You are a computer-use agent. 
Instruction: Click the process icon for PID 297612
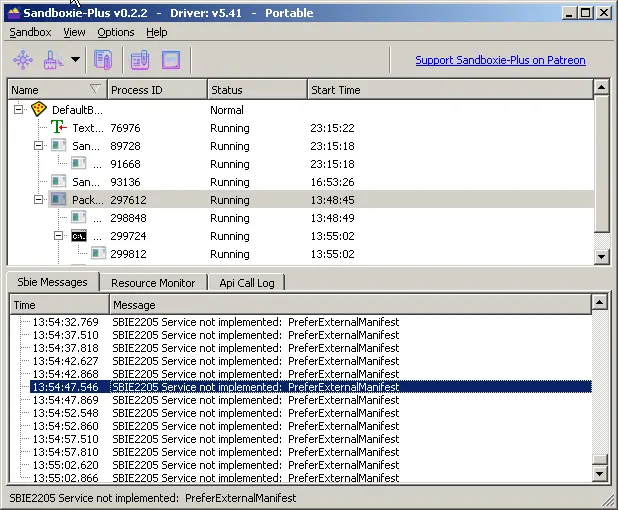58,199
